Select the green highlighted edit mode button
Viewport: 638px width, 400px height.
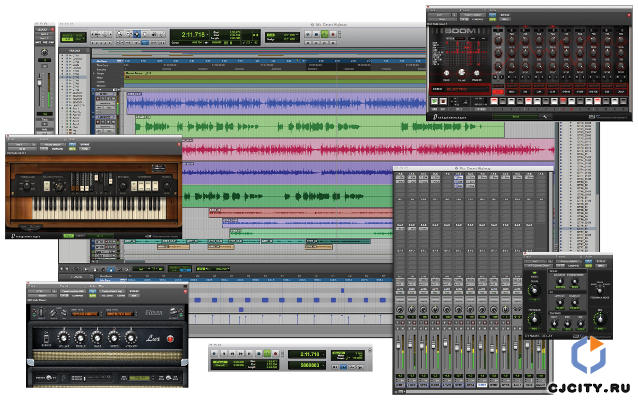coord(68,39)
